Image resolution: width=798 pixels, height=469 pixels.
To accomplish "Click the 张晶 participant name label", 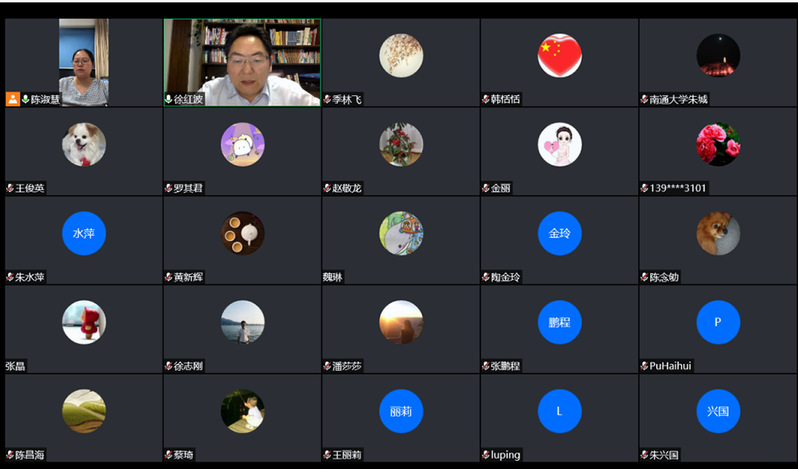I will click(x=15, y=366).
